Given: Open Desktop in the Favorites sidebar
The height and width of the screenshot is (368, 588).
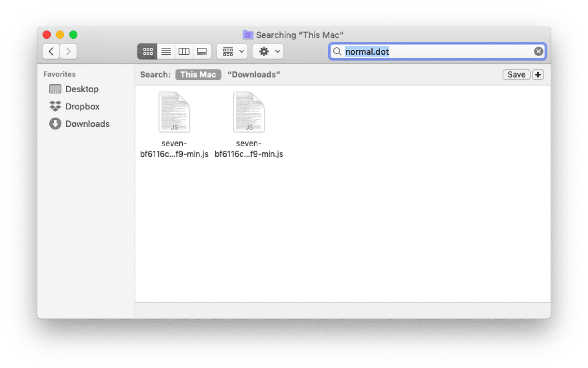Looking at the screenshot, I should click(x=81, y=89).
